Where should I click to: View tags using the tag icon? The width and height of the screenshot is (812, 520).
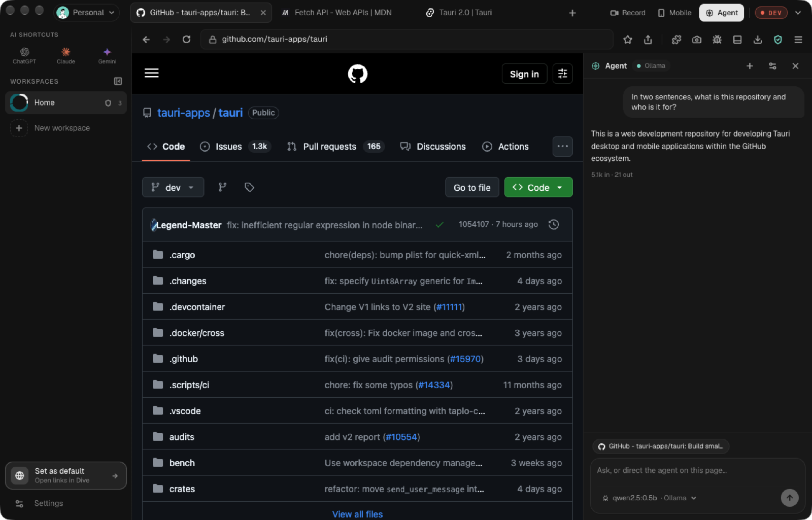coord(249,187)
